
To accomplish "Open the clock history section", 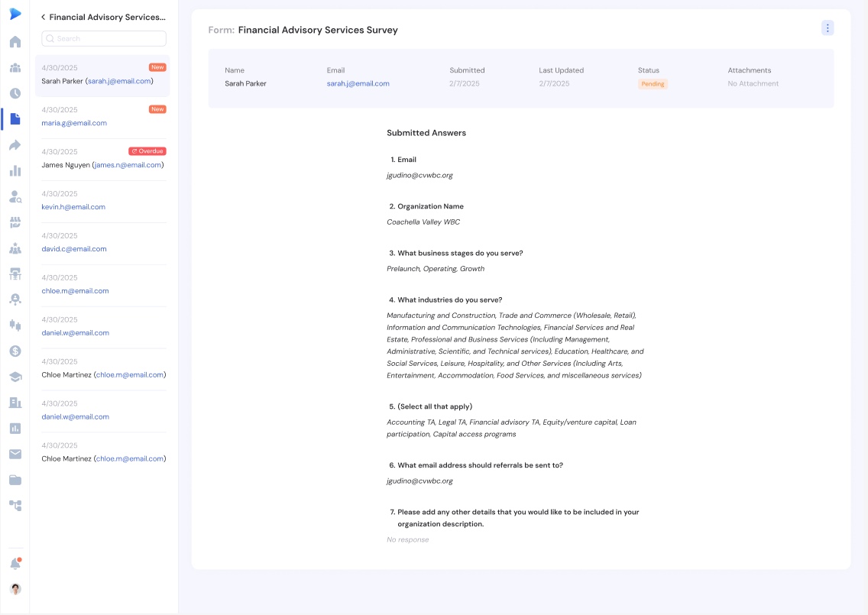I will [15, 92].
